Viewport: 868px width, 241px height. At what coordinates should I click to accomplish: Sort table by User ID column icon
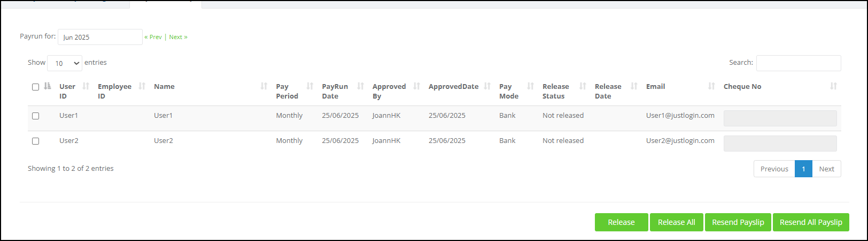pos(86,86)
